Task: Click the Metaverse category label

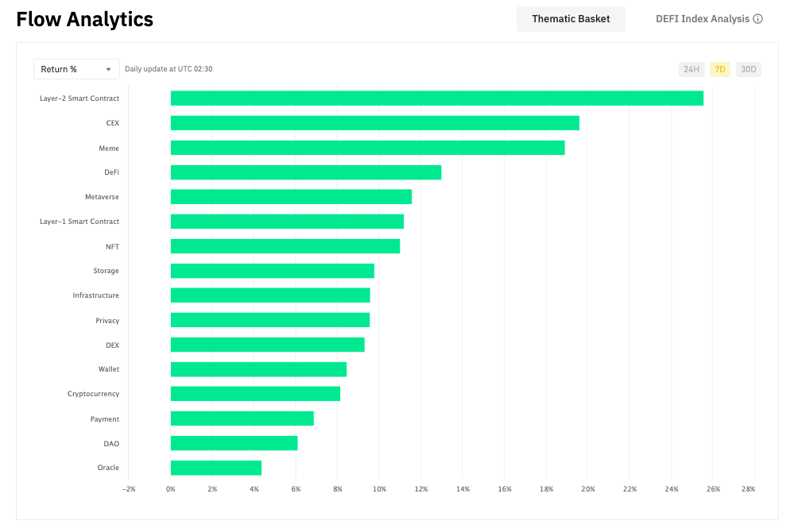Action: coord(102,197)
